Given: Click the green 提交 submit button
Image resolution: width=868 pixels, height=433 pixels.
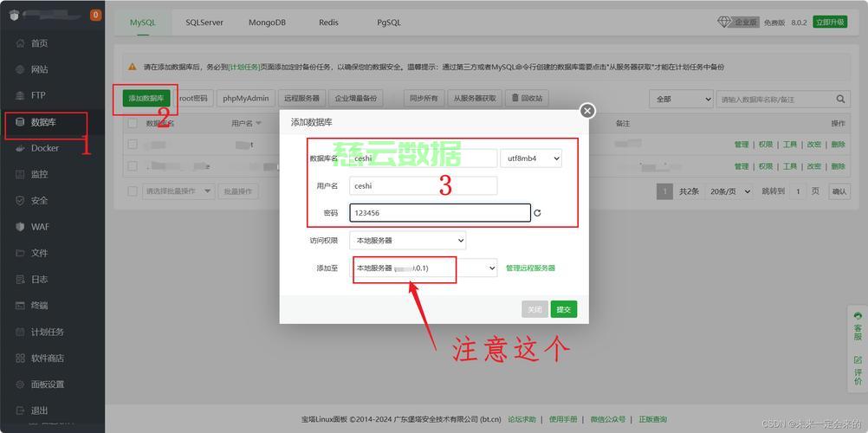Looking at the screenshot, I should click(563, 309).
